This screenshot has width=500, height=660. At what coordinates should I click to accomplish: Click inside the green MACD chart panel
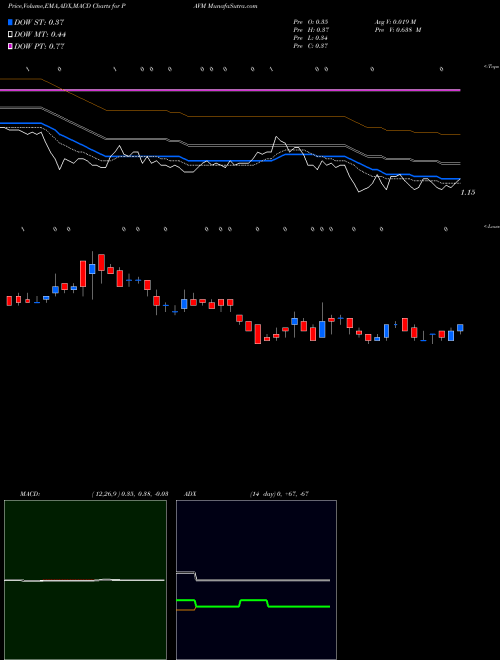(85, 580)
